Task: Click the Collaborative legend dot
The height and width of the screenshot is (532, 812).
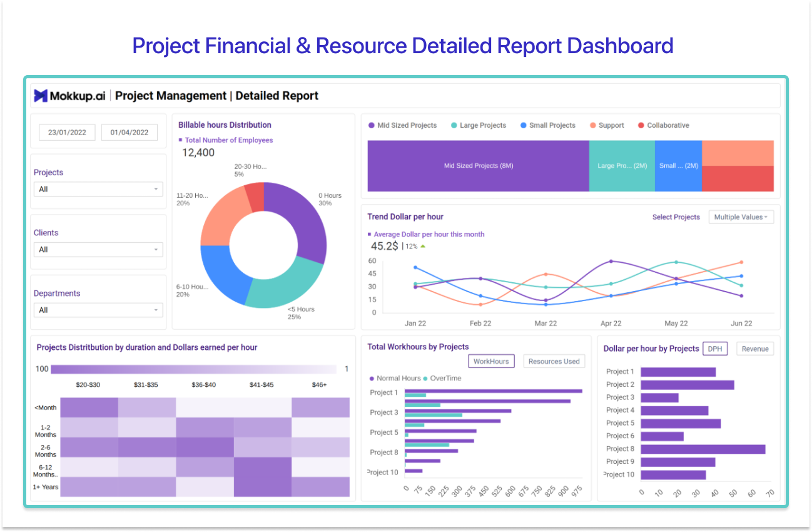Action: [641, 125]
